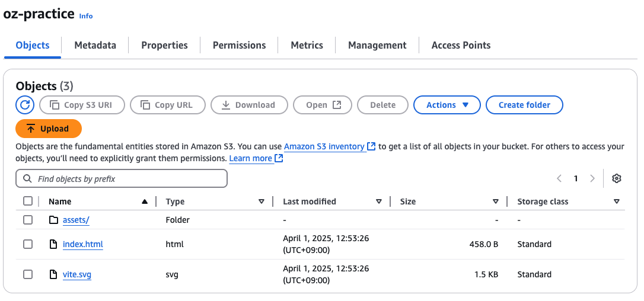Click the assets folder icon
This screenshot has height=301, width=644.
(53, 220)
